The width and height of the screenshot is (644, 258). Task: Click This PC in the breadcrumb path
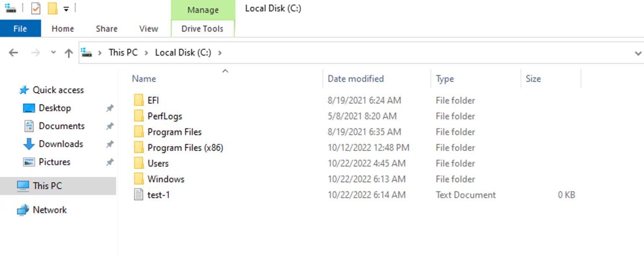(x=123, y=53)
